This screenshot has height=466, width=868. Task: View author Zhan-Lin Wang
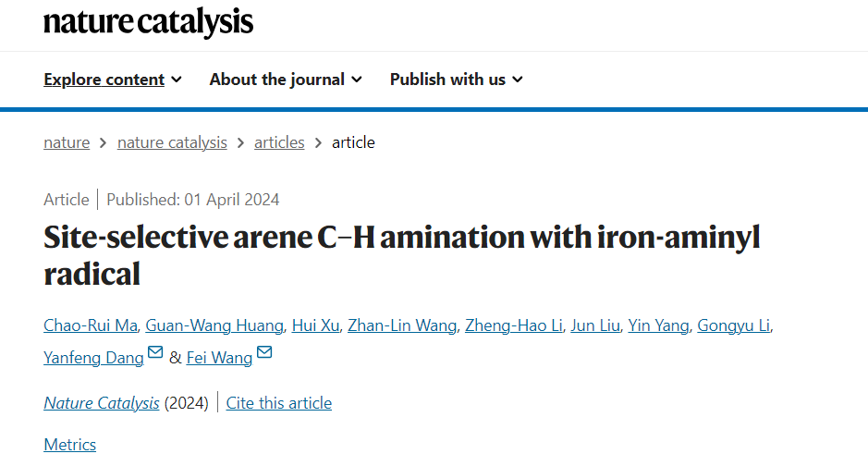402,325
